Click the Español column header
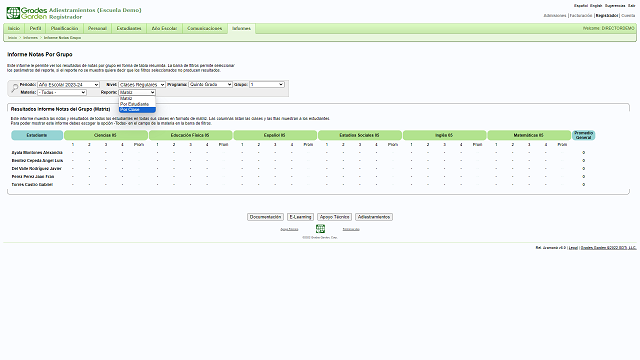The width and height of the screenshot is (640, 360). 275,135
